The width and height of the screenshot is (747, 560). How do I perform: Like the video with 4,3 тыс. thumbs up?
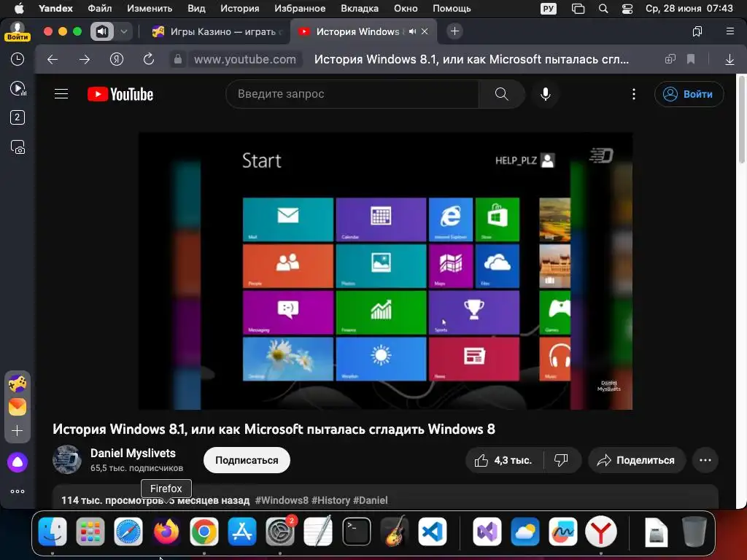tap(503, 460)
